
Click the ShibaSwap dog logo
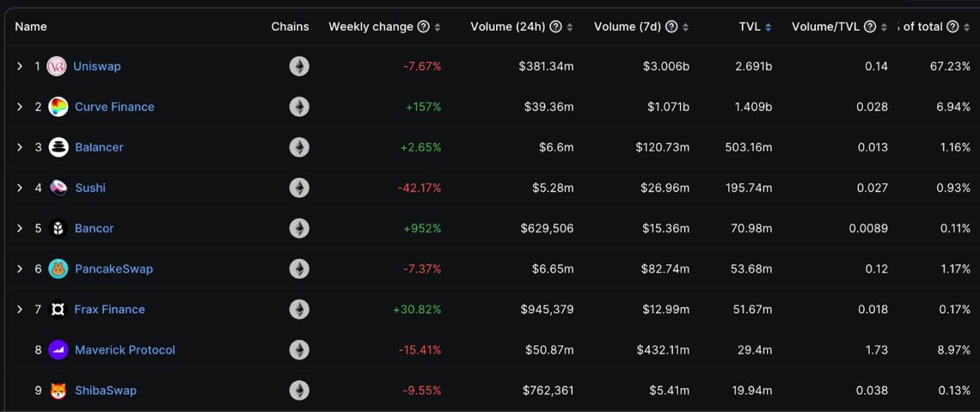(x=59, y=391)
